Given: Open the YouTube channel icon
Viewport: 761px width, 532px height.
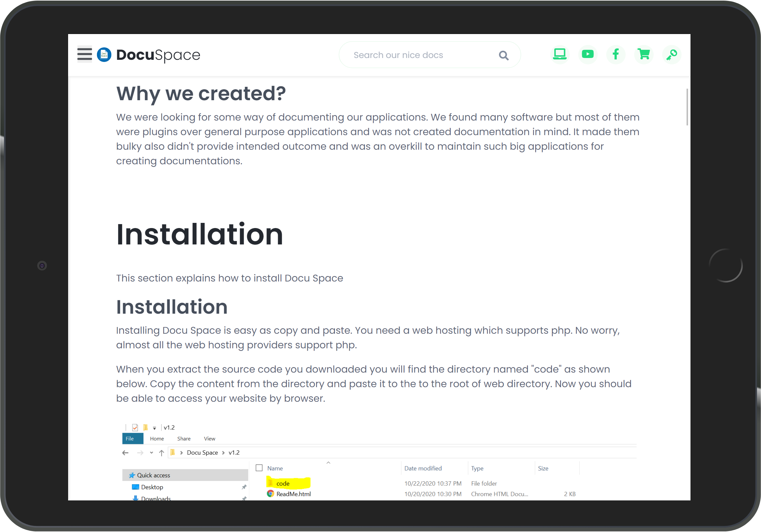Looking at the screenshot, I should [x=587, y=54].
